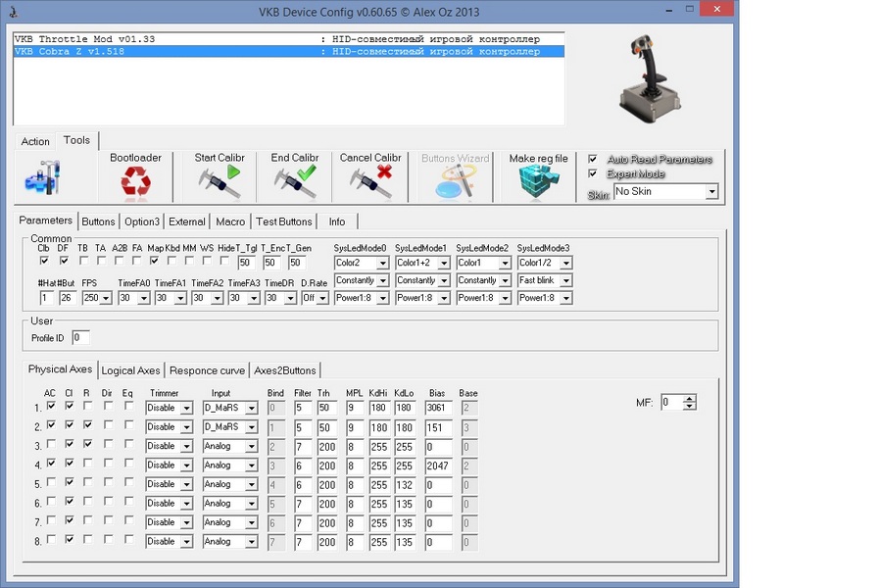Increase MF value with up arrow

tap(690, 398)
